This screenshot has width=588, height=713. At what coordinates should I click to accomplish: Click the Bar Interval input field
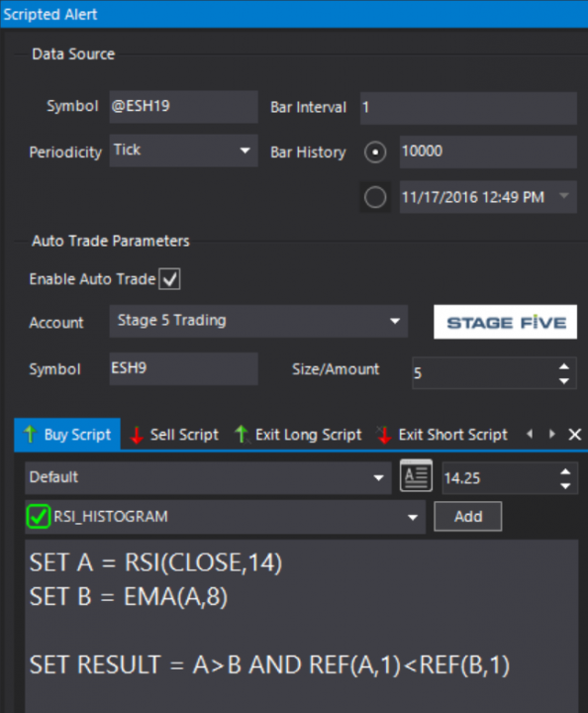click(x=468, y=108)
